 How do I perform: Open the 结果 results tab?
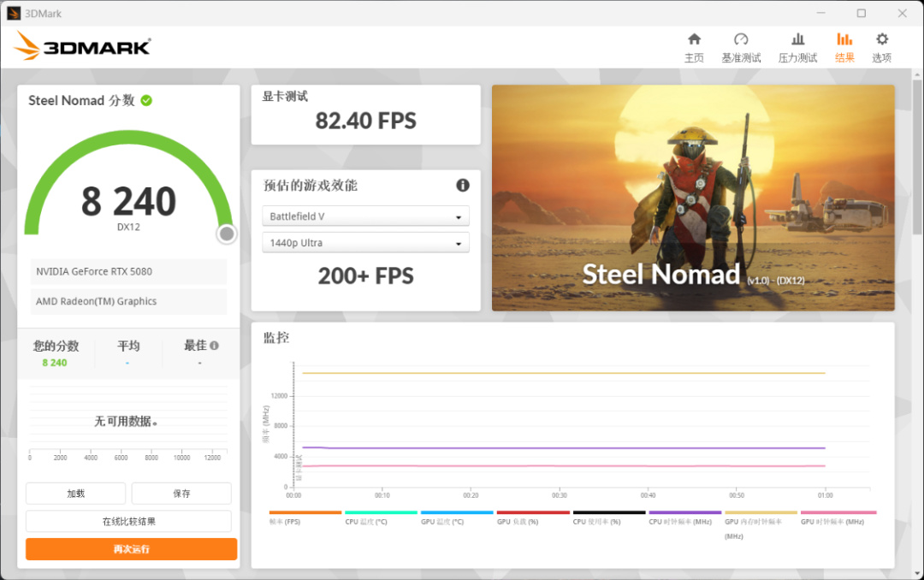click(x=844, y=48)
